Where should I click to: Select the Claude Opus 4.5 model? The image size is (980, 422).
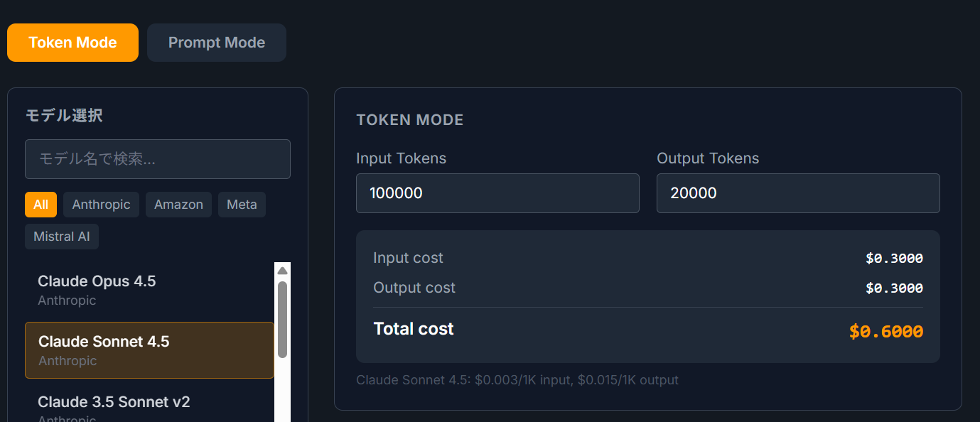(x=97, y=288)
